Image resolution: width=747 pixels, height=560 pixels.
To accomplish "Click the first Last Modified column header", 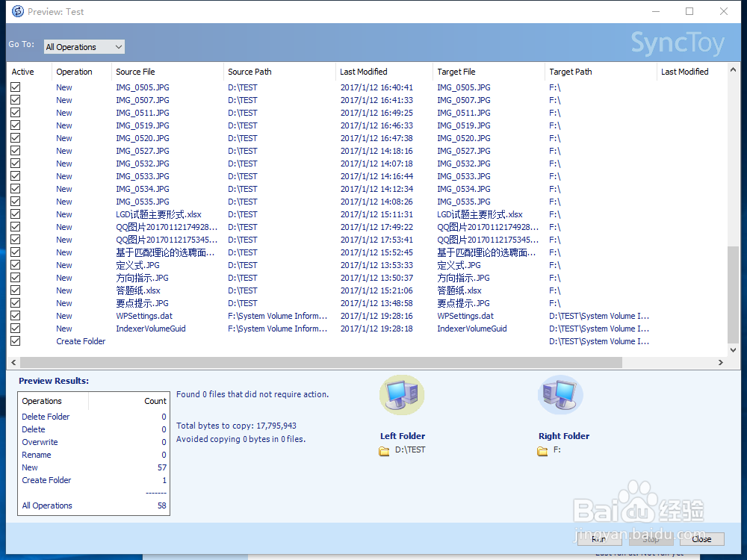I will pyautogui.click(x=383, y=72).
